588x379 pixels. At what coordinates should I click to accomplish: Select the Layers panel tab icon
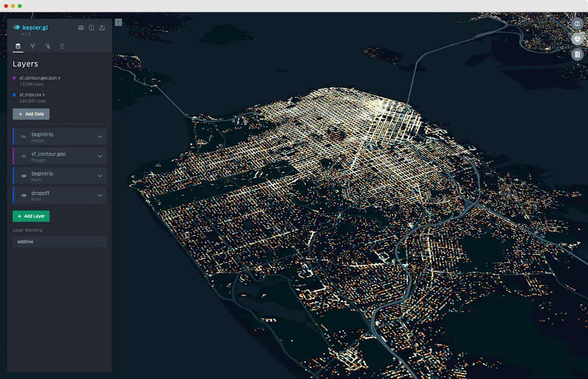click(x=18, y=47)
